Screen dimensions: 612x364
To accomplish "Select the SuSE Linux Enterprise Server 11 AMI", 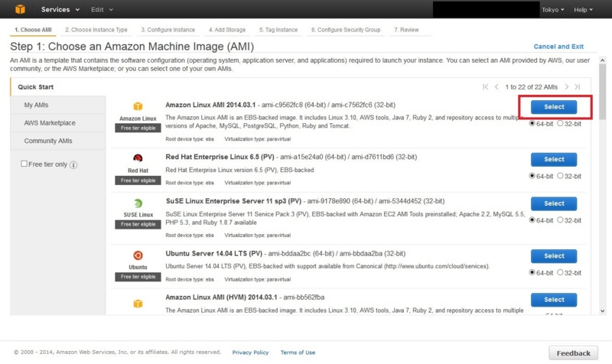I will pyautogui.click(x=553, y=203).
